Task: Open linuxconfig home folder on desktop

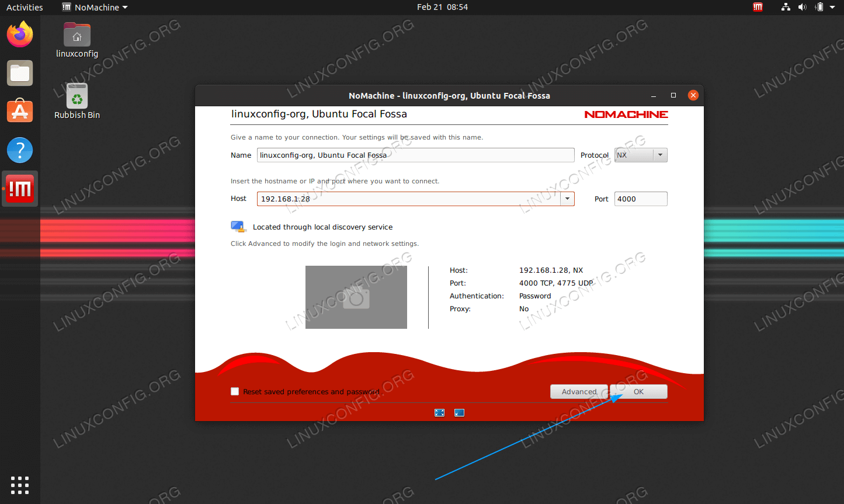Action: (77, 40)
